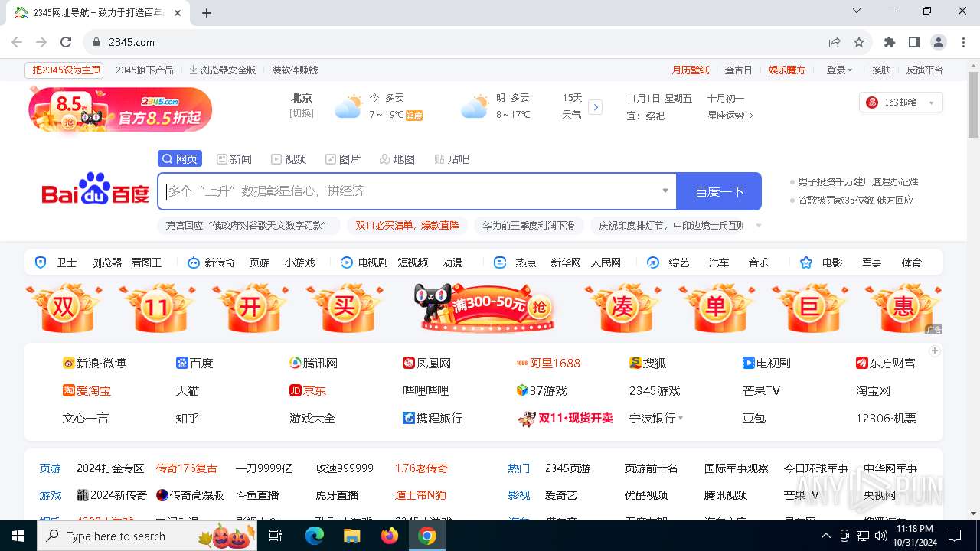Open the 携程旅行 link
Viewport: 980px width, 551px height.
tap(433, 419)
